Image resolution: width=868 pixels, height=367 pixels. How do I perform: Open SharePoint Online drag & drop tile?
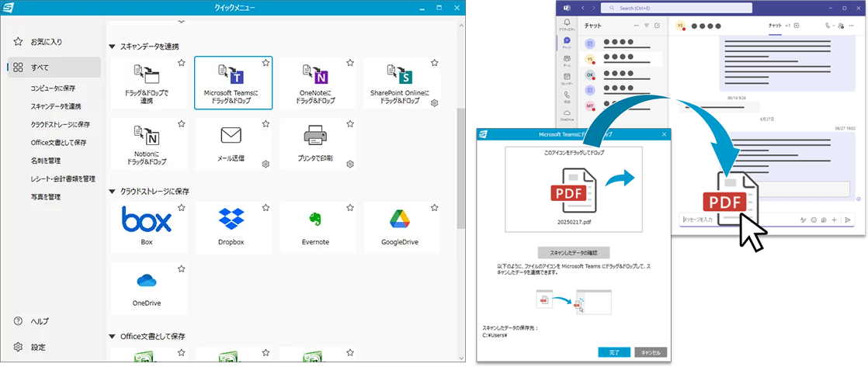click(402, 82)
